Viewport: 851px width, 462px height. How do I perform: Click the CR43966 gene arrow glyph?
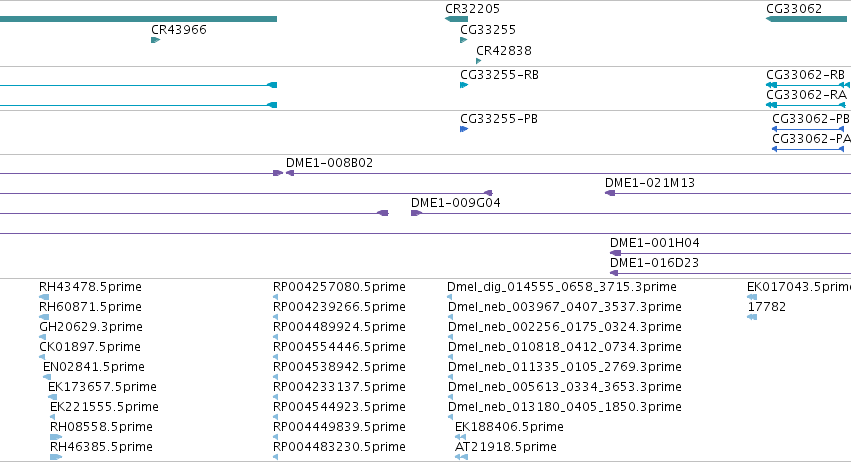point(156,40)
